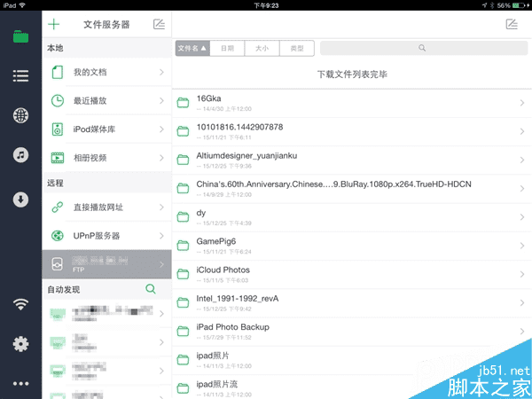Open the web browser globe icon
This screenshot has width=532, height=399.
tap(20, 115)
